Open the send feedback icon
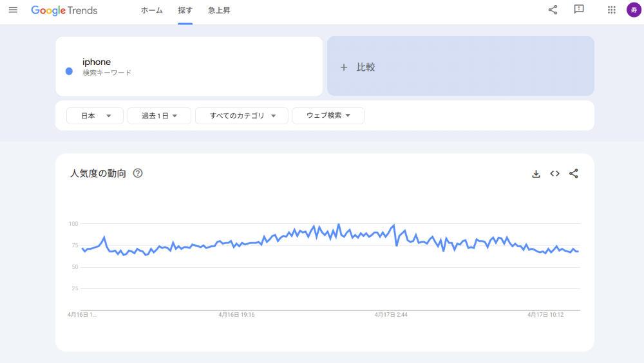 pos(579,10)
